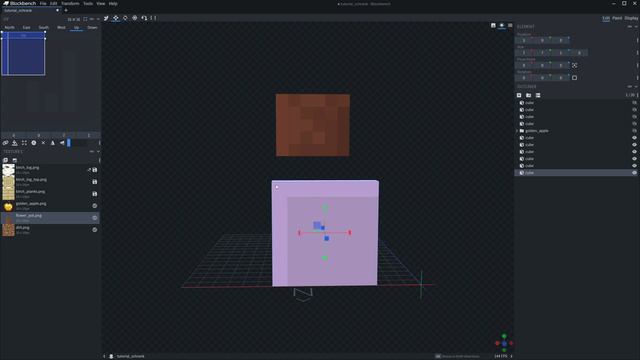640x360 pixels.
Task: Collapse the Element panel with its minimize control
Action: pyautogui.click(x=630, y=27)
